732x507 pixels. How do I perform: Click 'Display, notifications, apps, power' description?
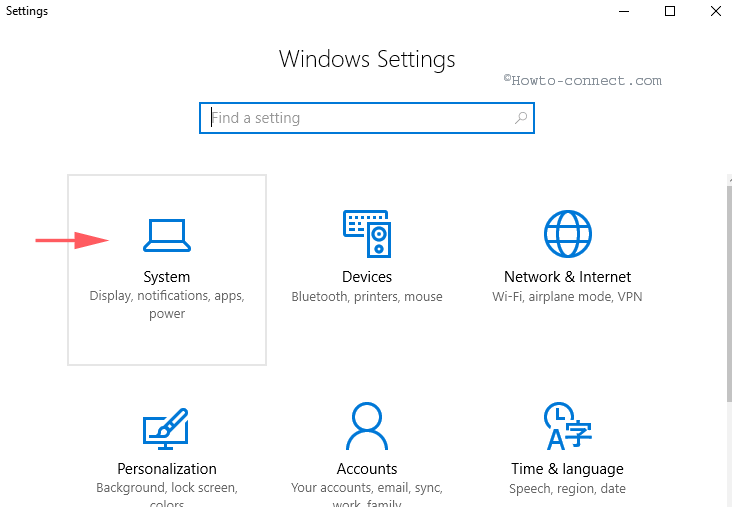[x=167, y=304]
